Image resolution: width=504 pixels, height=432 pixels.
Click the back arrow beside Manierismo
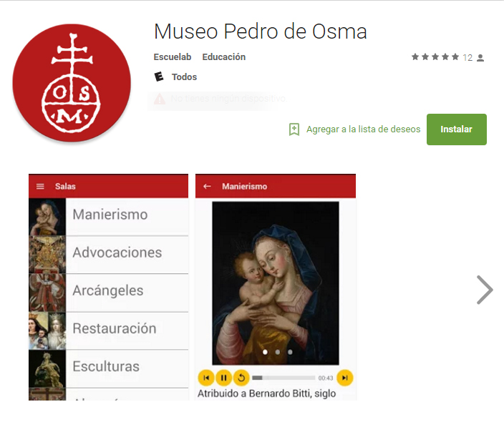[x=207, y=186]
